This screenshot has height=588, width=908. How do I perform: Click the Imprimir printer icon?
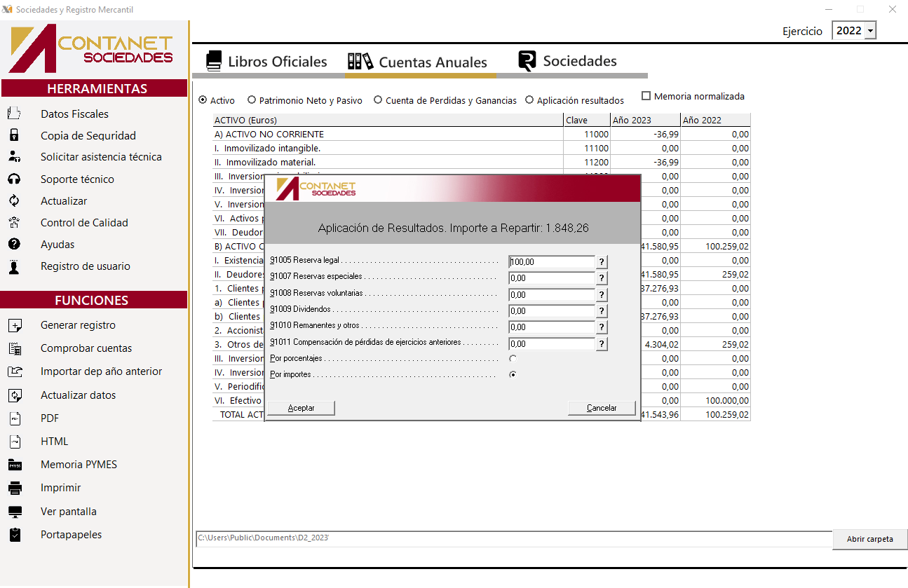pyautogui.click(x=15, y=488)
